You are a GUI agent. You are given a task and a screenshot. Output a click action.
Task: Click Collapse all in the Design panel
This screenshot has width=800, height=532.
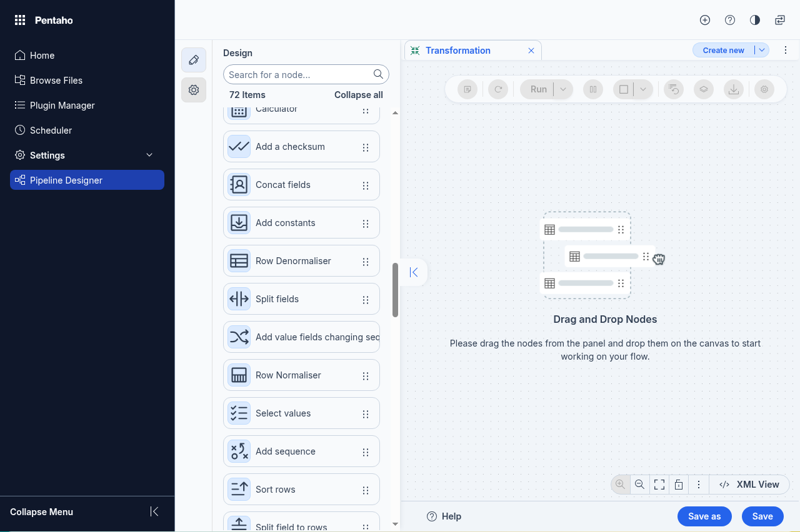tap(358, 95)
